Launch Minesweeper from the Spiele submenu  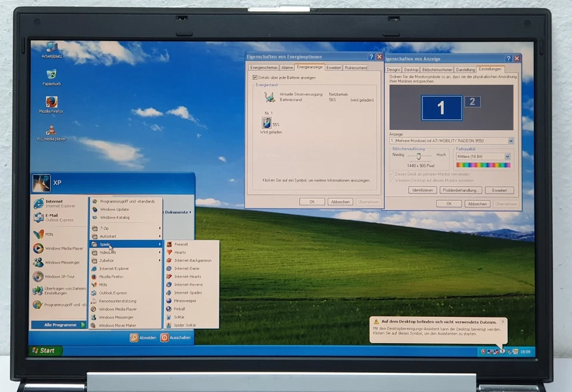(x=185, y=300)
